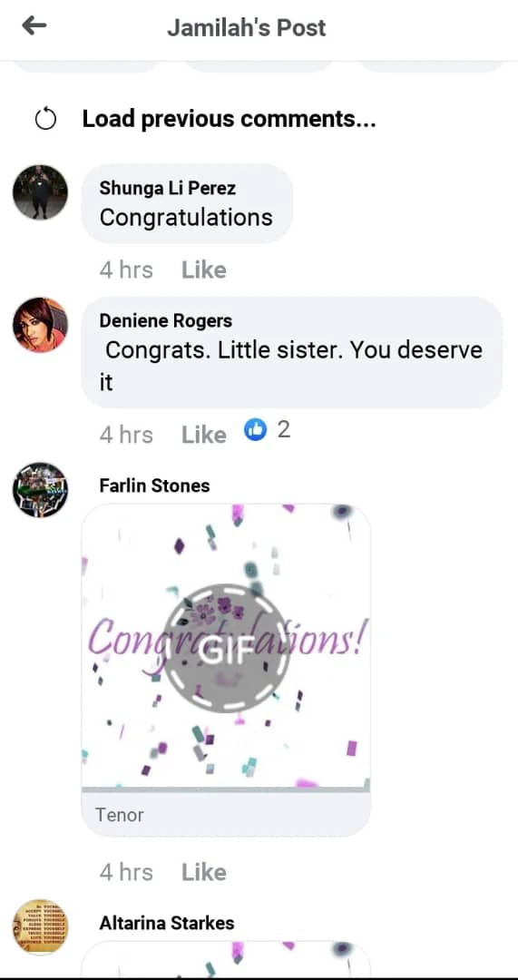Open Farlin Stones' profile picture

(40, 490)
